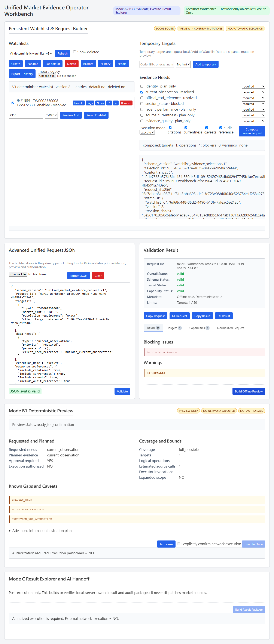
Task: Expand Advanced internal orchestration plan
Action: [x=40, y=530]
